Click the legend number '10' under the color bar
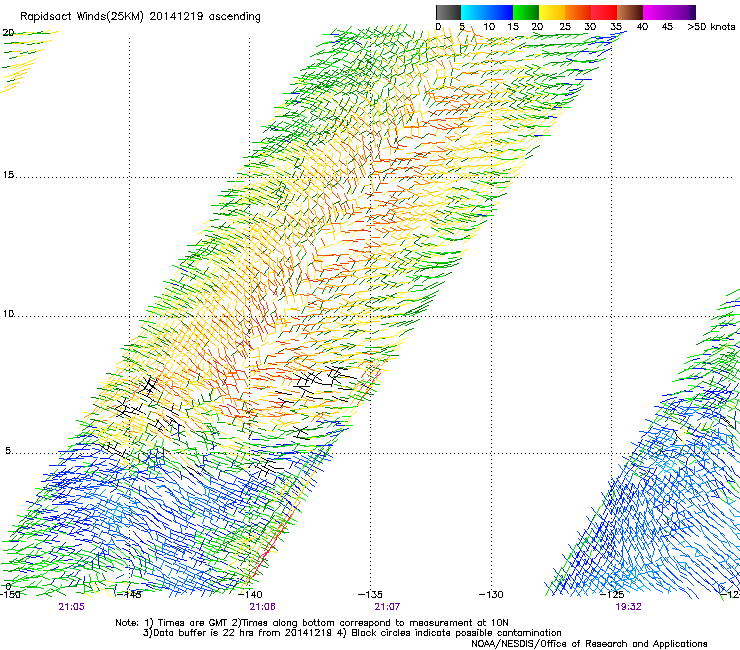The image size is (740, 650). point(489,27)
